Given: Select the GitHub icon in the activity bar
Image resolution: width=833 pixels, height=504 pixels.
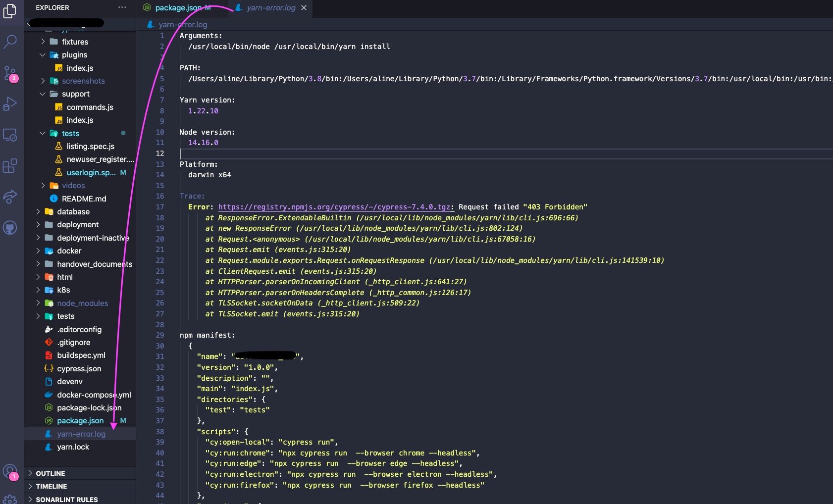Looking at the screenshot, I should 10,228.
